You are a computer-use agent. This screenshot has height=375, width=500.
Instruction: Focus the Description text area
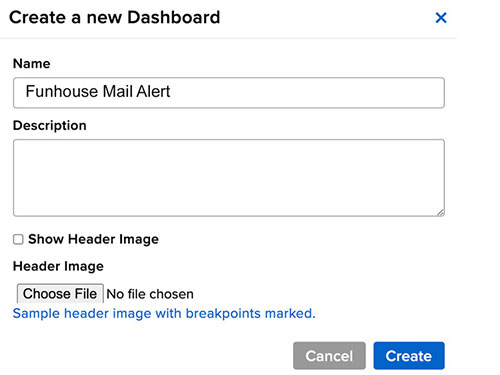229,178
